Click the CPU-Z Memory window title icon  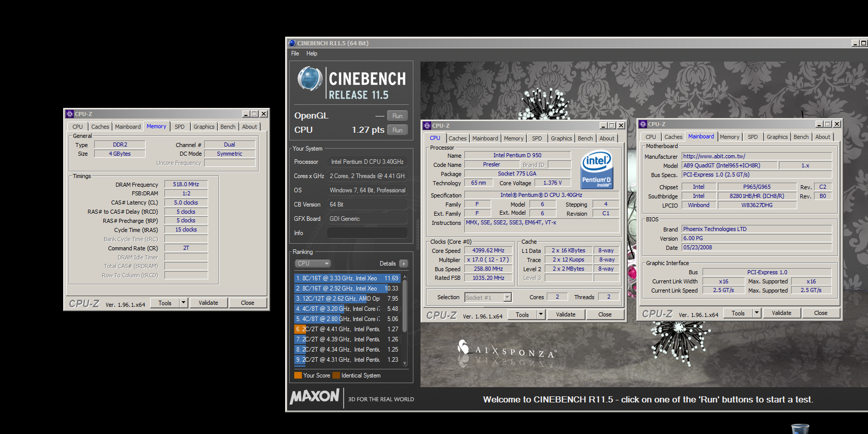[70, 114]
